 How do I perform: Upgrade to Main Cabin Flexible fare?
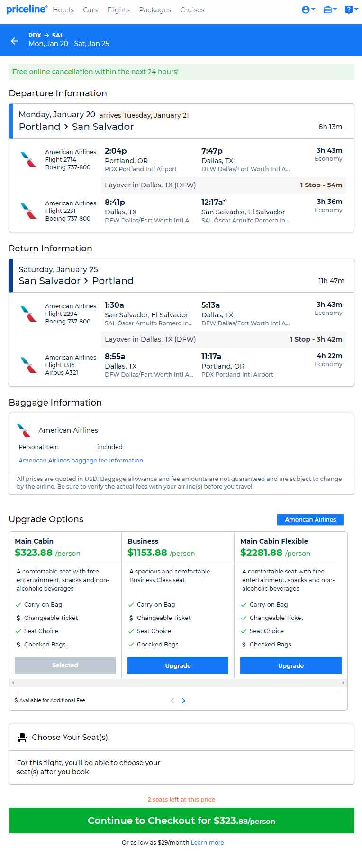291,665
